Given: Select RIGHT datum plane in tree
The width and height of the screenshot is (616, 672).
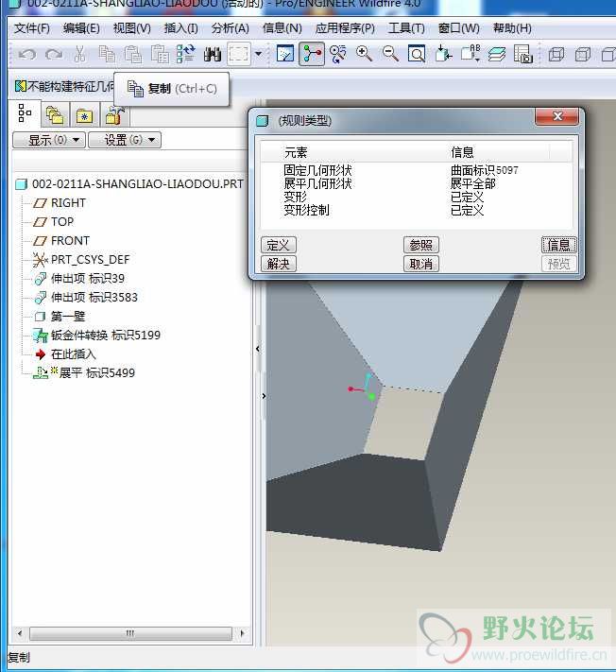Looking at the screenshot, I should 60,202.
